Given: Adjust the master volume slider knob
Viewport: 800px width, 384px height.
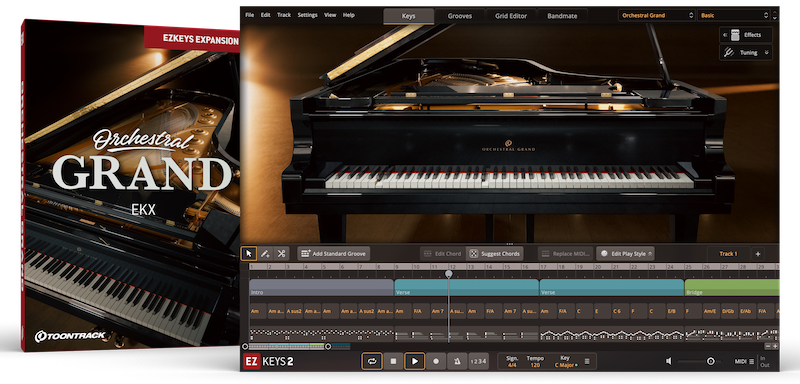Looking at the screenshot, I should [x=710, y=361].
